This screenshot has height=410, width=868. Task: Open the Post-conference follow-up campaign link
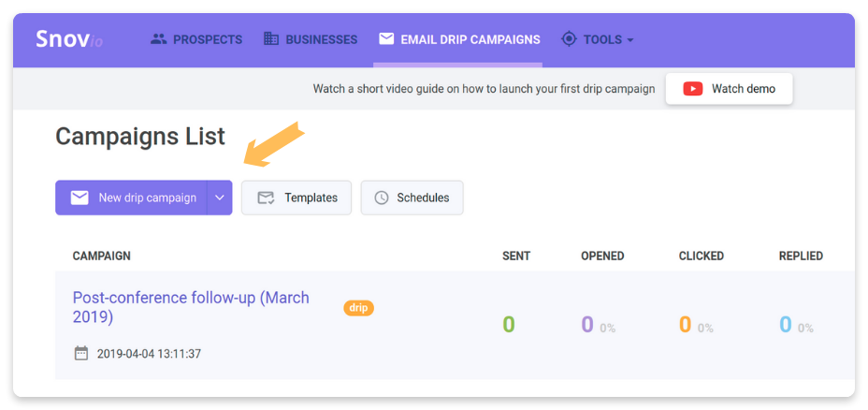(191, 307)
